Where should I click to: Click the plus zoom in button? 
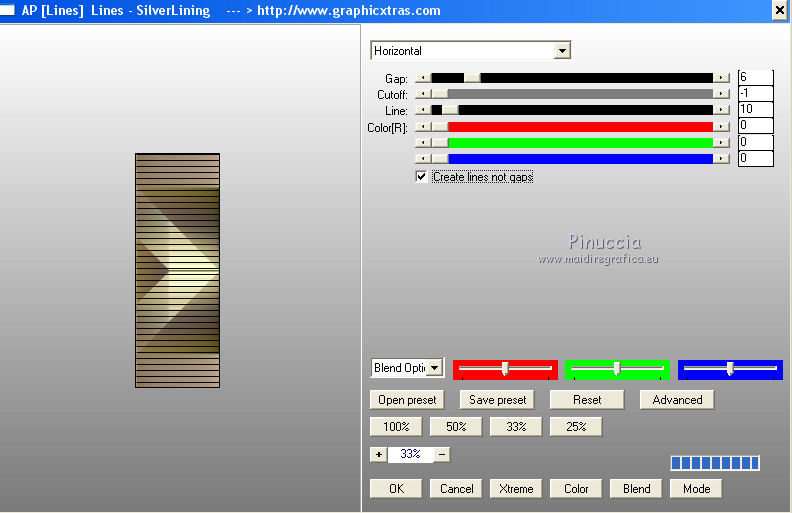point(379,454)
